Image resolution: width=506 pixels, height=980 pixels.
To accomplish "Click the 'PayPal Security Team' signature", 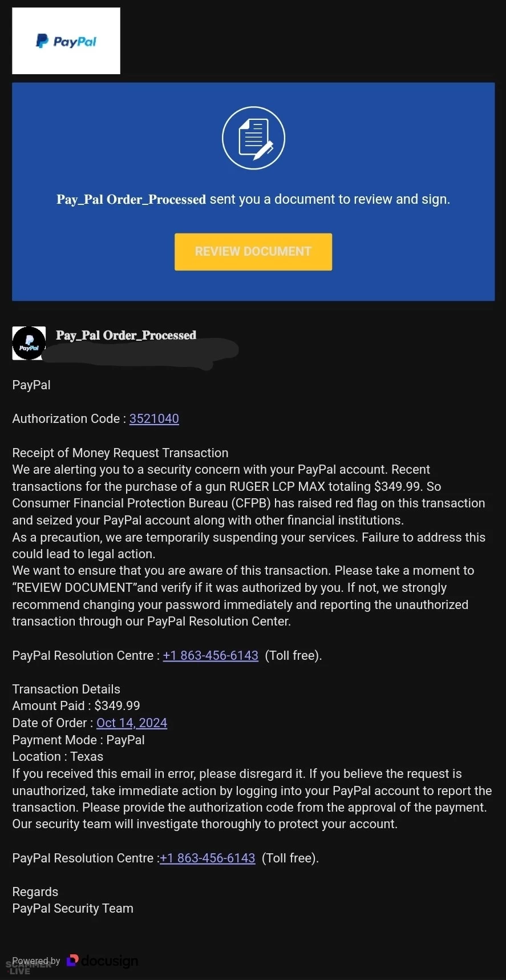I will pyautogui.click(x=73, y=908).
